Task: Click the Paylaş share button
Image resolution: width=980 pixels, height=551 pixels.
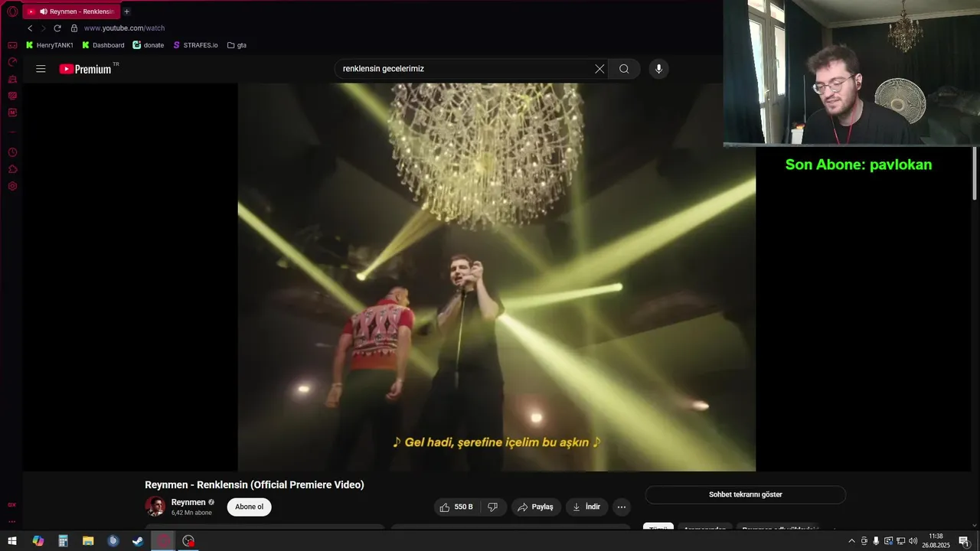Action: [x=535, y=507]
